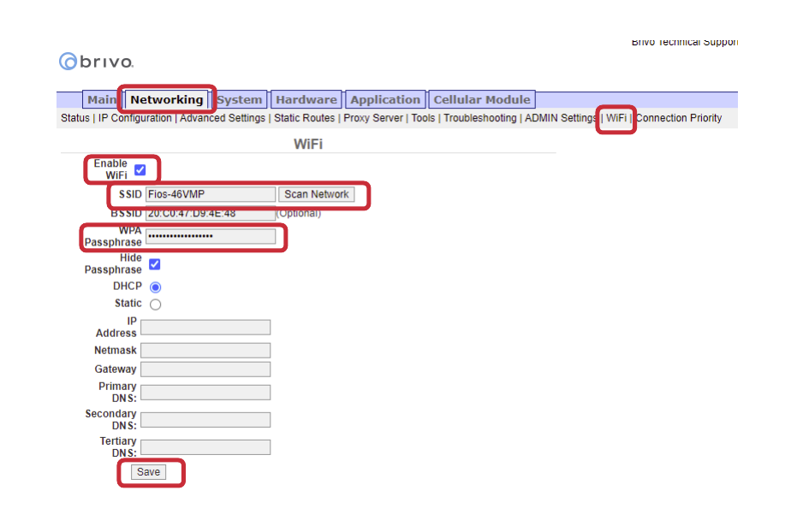Click the Save button
Viewport: 791px width, 532px height.
pos(148,472)
